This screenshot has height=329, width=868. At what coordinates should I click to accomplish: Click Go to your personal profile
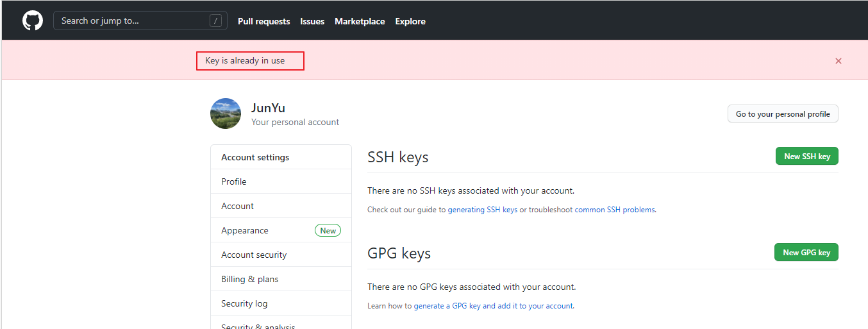click(x=782, y=114)
